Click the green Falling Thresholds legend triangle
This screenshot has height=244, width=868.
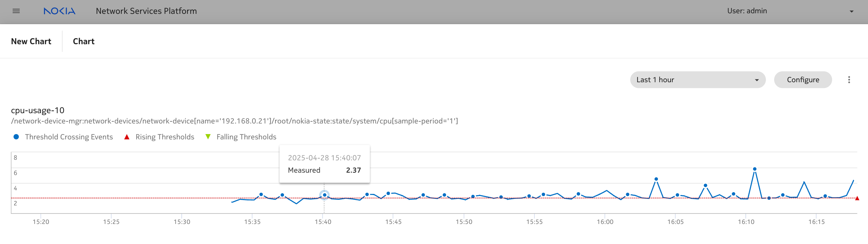tap(208, 137)
